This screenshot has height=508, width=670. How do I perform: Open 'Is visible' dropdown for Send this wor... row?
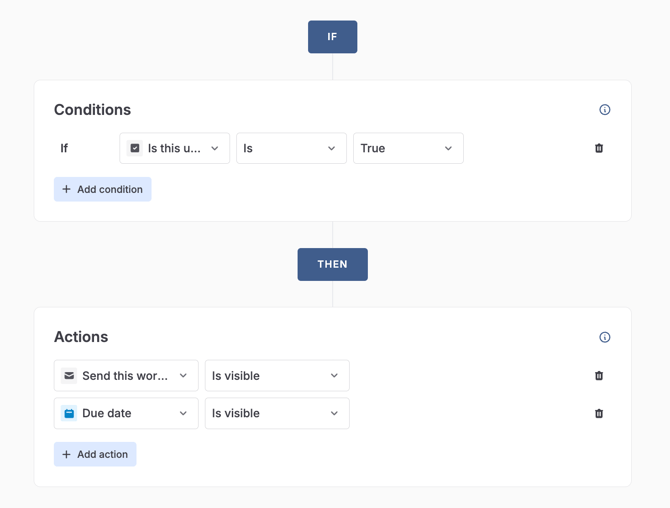click(277, 376)
